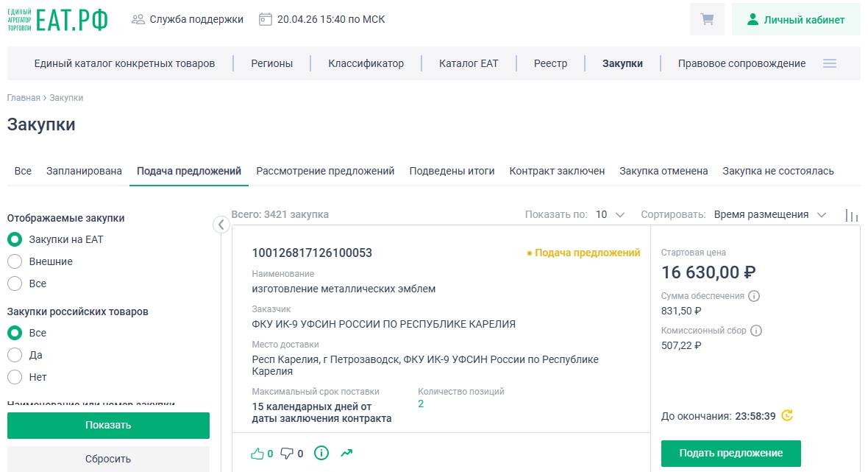Open Правовое сопровождение menu item
This screenshot has width=868, height=472.
point(741,64)
